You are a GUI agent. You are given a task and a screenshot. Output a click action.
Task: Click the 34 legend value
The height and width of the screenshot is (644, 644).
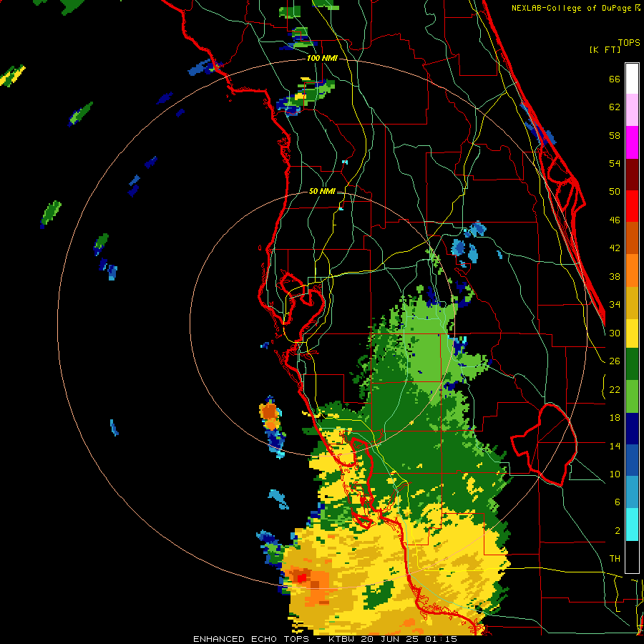615,305
